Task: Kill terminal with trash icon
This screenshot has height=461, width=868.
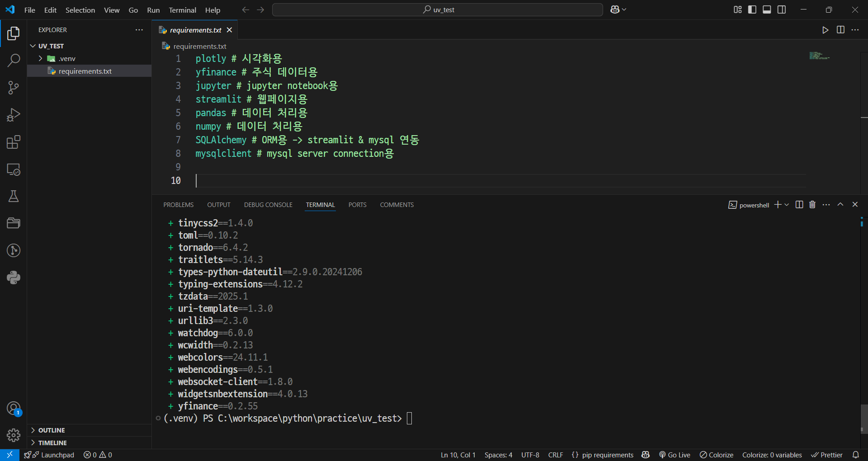Action: 812,205
